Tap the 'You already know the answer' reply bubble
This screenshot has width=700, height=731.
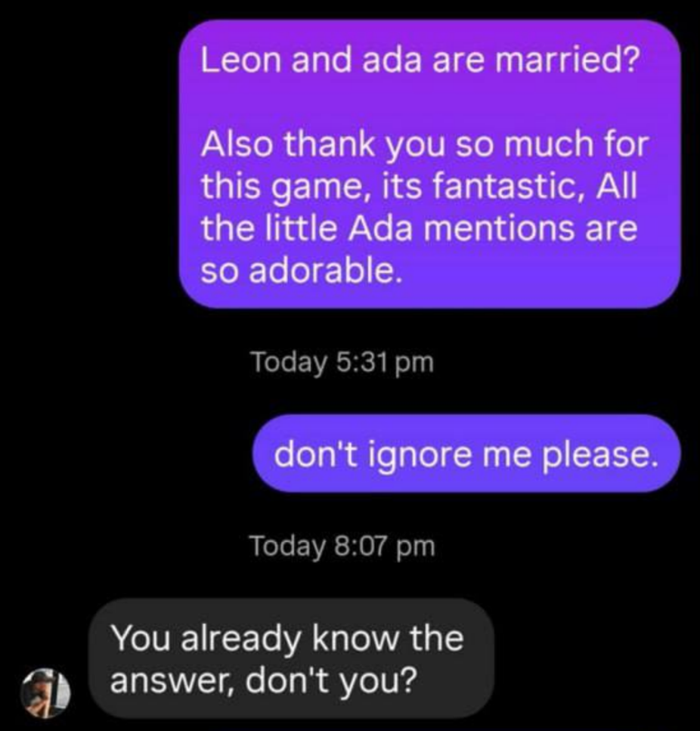291,658
